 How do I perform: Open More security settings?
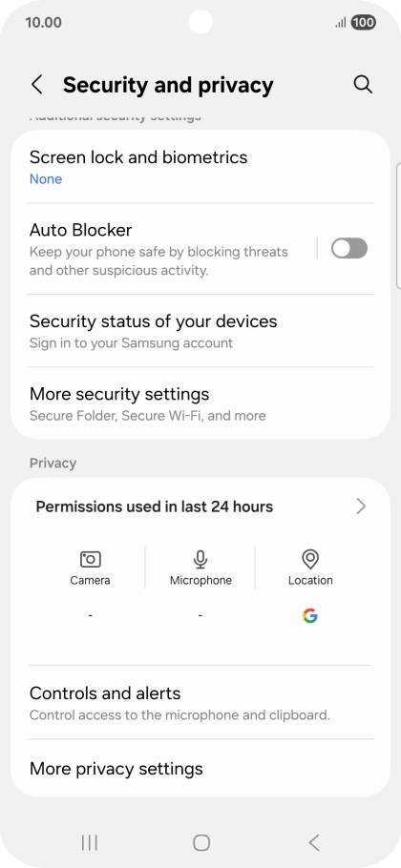point(200,403)
